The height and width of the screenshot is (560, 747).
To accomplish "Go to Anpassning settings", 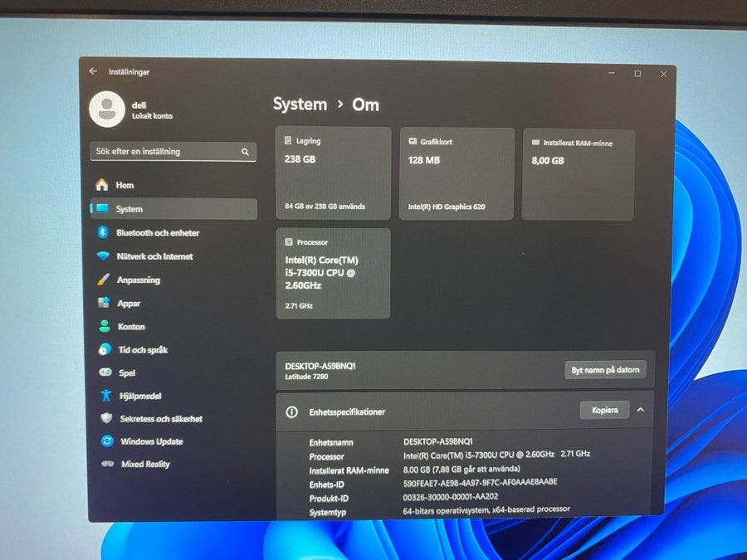I will 174,280.
